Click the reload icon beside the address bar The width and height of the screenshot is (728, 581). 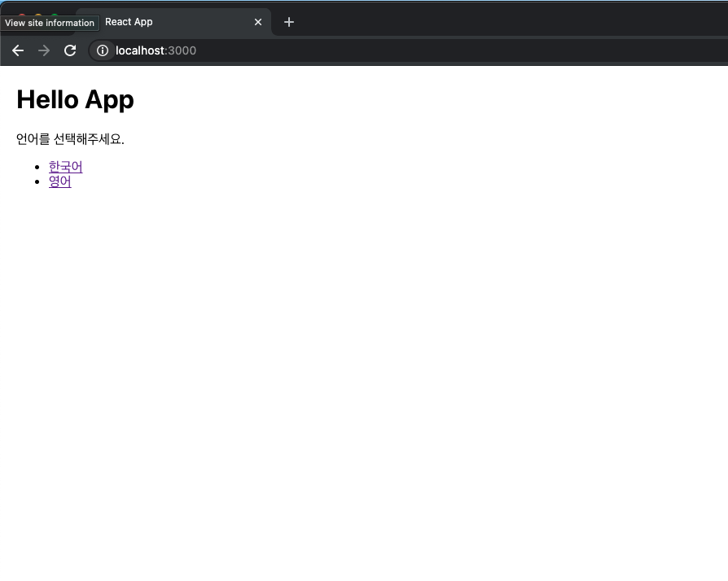(x=70, y=50)
